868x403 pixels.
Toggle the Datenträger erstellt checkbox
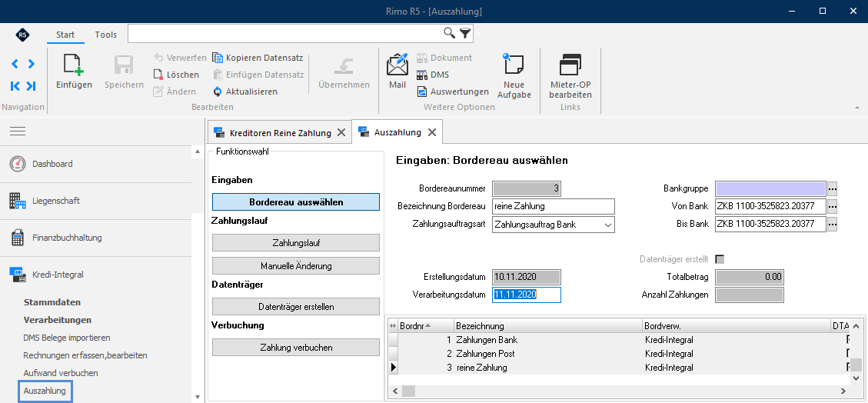[720, 259]
